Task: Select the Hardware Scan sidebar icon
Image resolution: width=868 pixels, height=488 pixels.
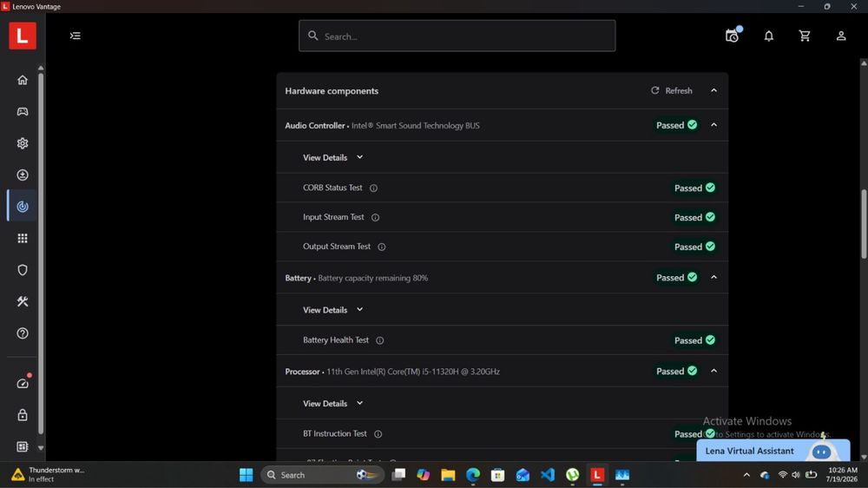Action: 23,206
